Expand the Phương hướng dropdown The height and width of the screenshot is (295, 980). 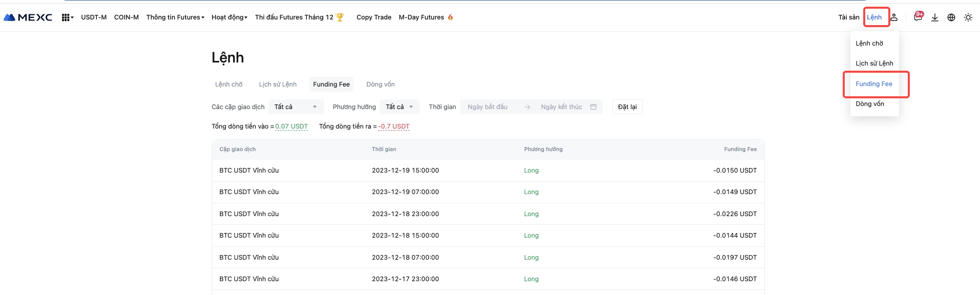(400, 107)
